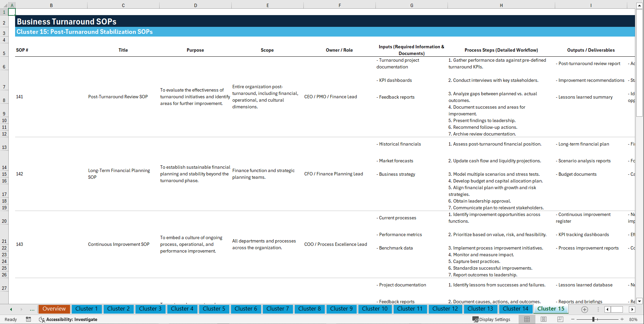The image size is (644, 324).
Task: Open the zoom dialog via 80% indicator
Action: [634, 319]
